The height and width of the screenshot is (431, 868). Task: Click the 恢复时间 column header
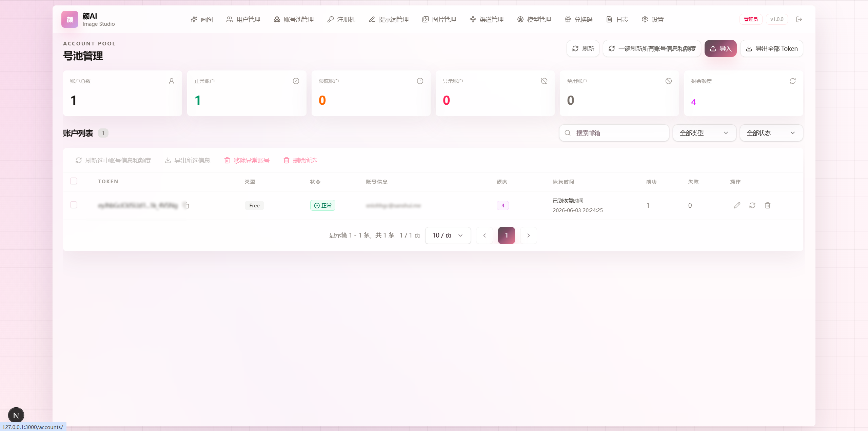coord(564,182)
